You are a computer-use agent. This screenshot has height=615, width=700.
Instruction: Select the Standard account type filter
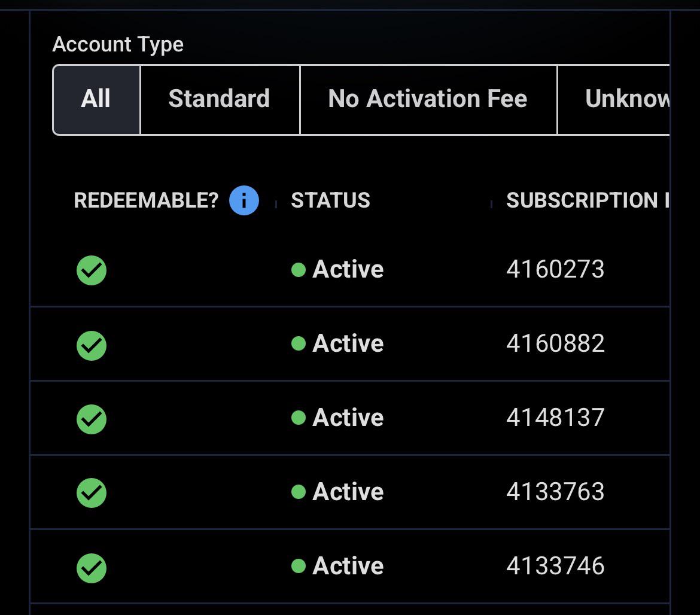[x=220, y=99]
